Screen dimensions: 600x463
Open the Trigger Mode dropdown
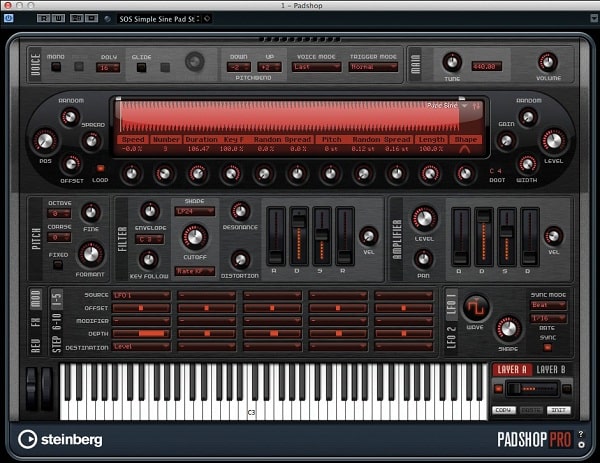tap(373, 67)
